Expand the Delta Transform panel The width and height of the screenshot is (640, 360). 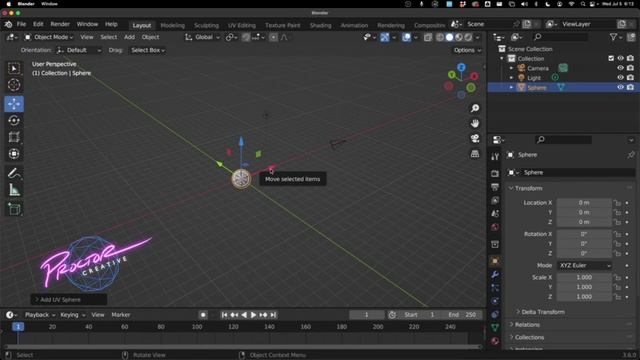coord(542,312)
